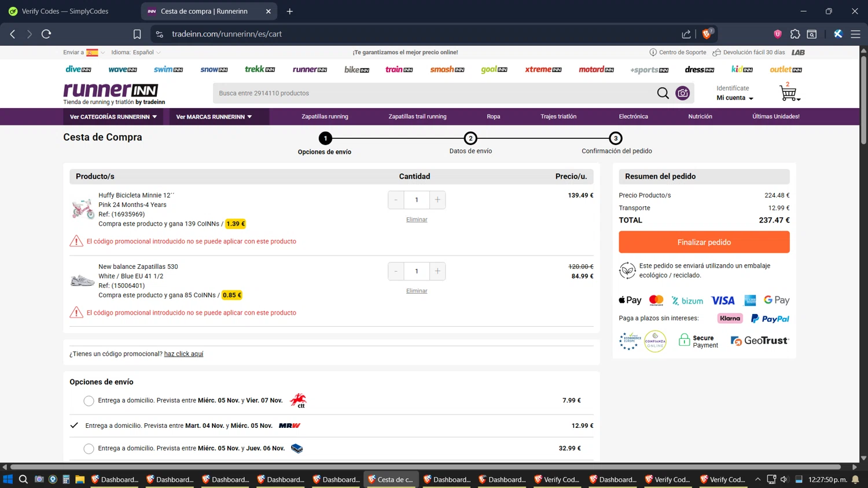868x488 pixels.
Task: Open the waveinn store logo
Action: pyautogui.click(x=123, y=69)
